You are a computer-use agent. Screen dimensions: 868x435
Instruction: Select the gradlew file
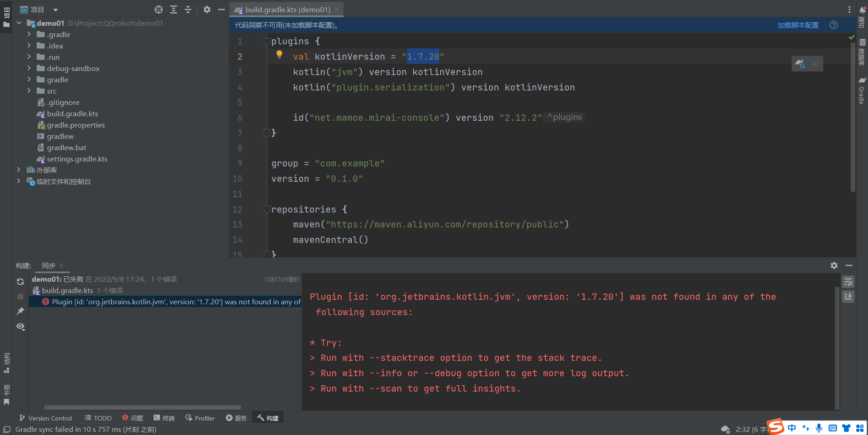[56, 136]
